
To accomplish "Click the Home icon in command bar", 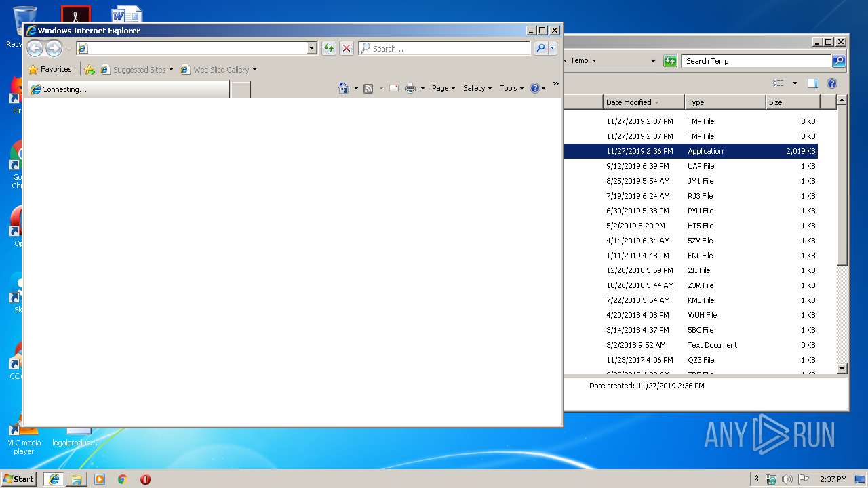I will click(x=344, y=88).
